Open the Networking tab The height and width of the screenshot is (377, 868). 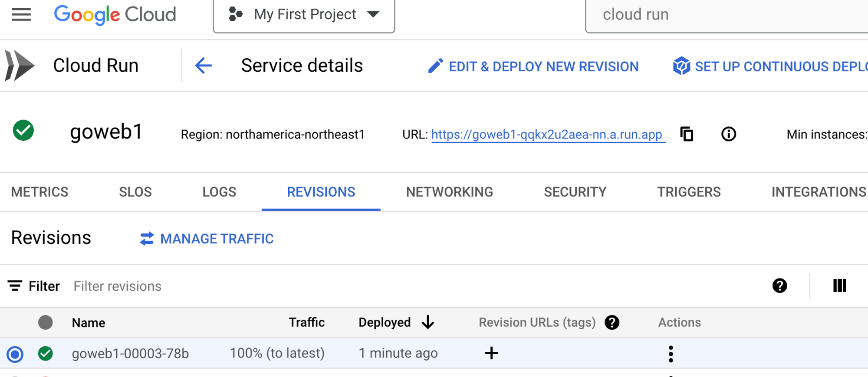pos(449,192)
